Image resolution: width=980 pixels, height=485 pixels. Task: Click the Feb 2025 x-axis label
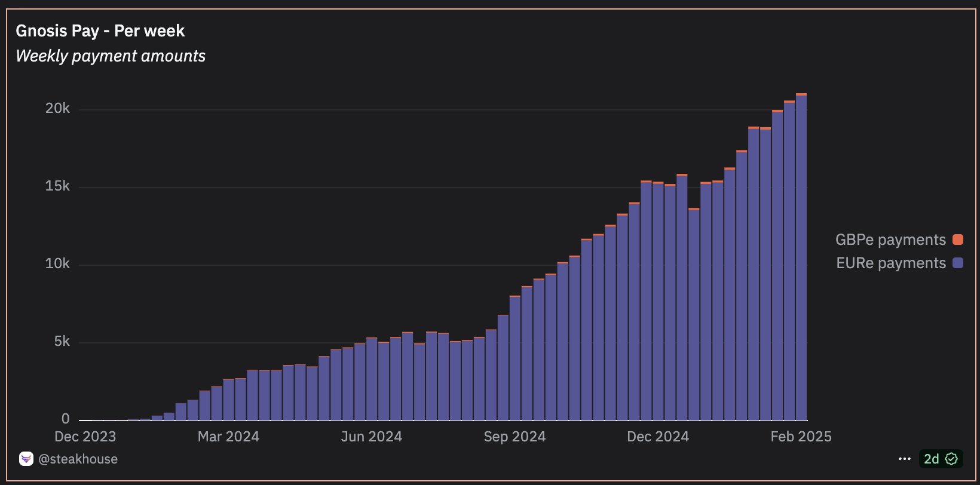tap(801, 437)
